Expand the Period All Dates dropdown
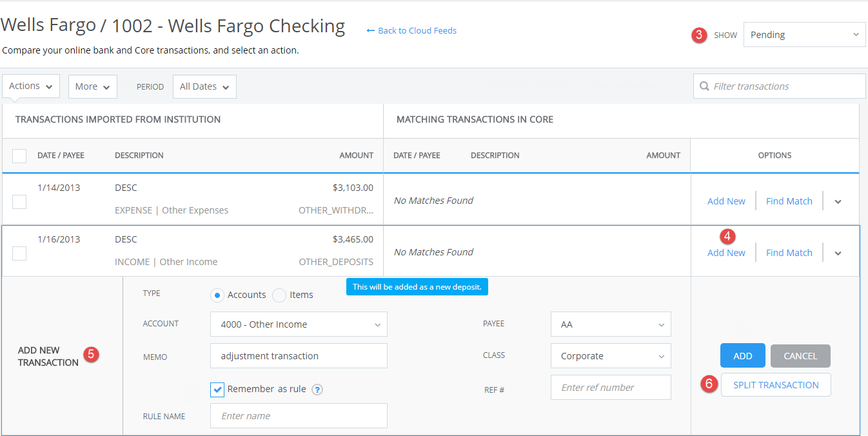 coord(204,86)
